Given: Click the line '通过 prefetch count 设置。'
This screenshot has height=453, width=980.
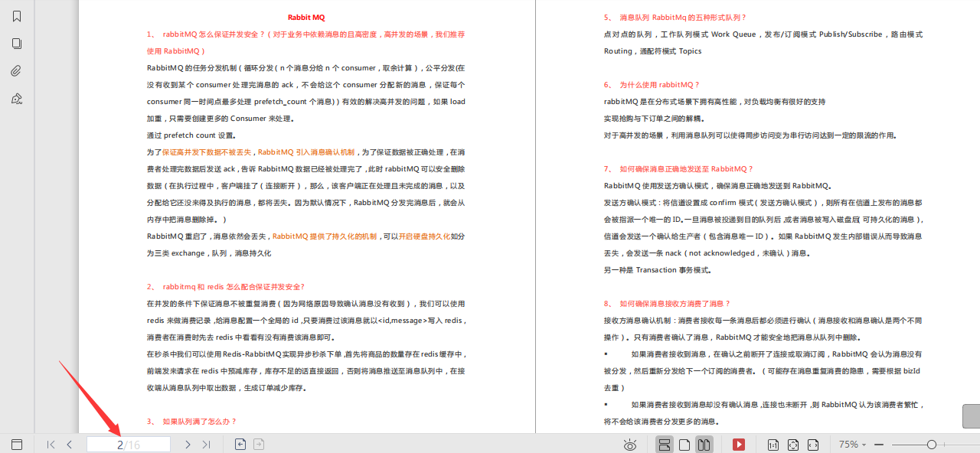Looking at the screenshot, I should [x=191, y=135].
